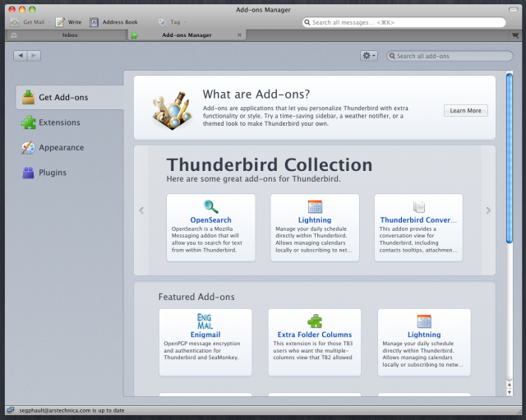Click the Enigmail OpenPGP description text

(202, 351)
